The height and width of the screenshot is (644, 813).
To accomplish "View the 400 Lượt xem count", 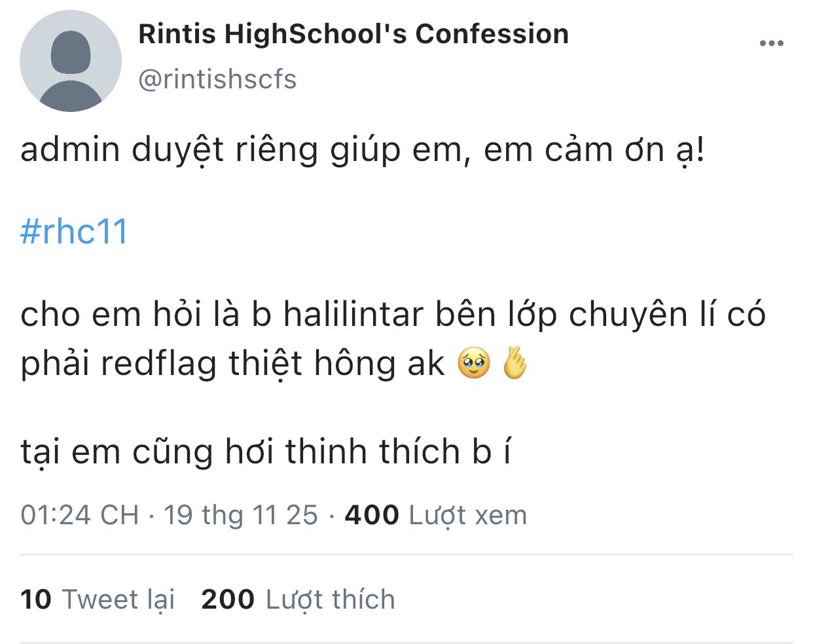I will (435, 515).
